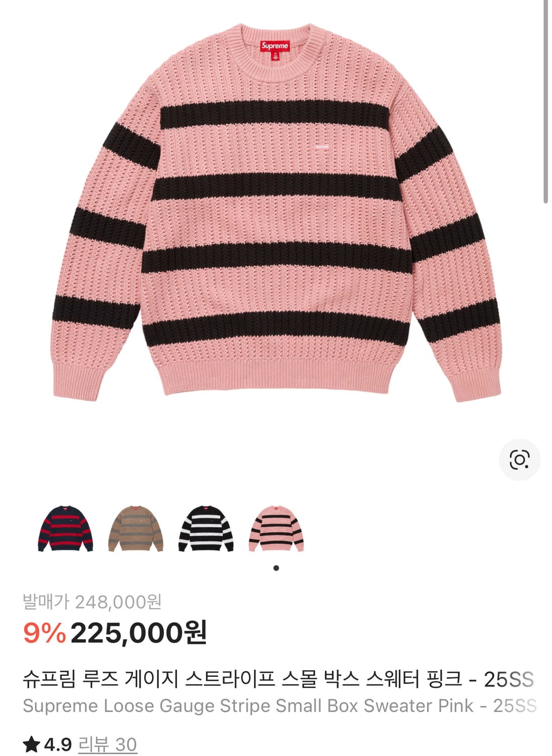Tap the 225,000원 sale price
Viewport: 552px width, 756px height.
(139, 633)
